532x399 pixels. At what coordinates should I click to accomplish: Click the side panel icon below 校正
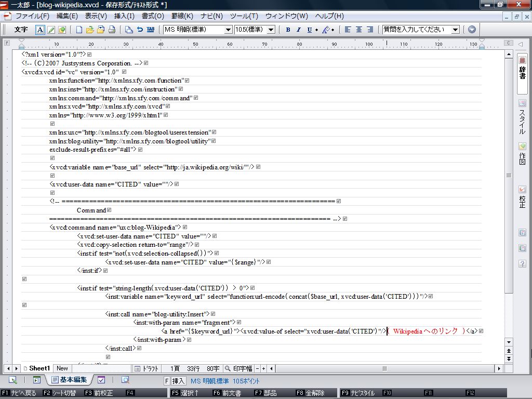tap(523, 233)
